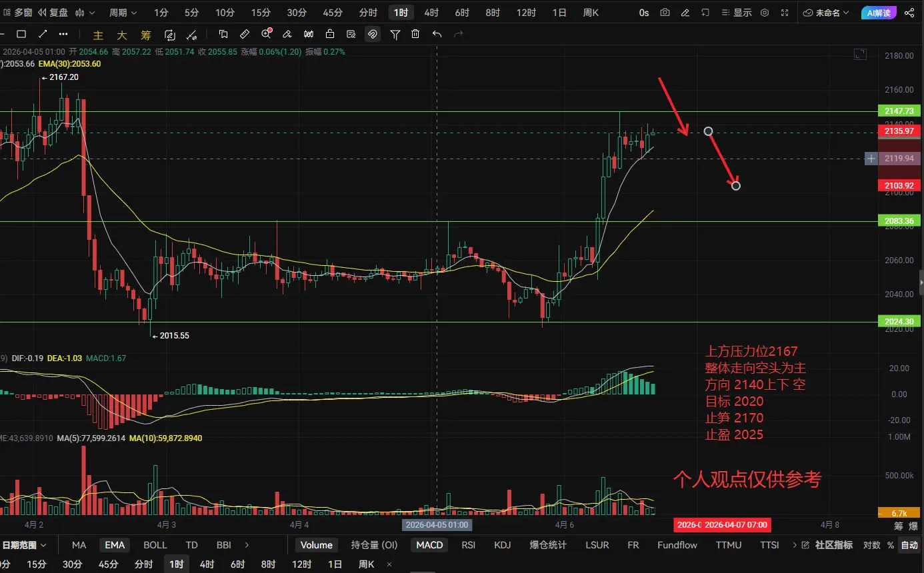Viewport: 924px width, 573px height.
Task: Select the rectangle drawing tool
Action: tap(21, 35)
